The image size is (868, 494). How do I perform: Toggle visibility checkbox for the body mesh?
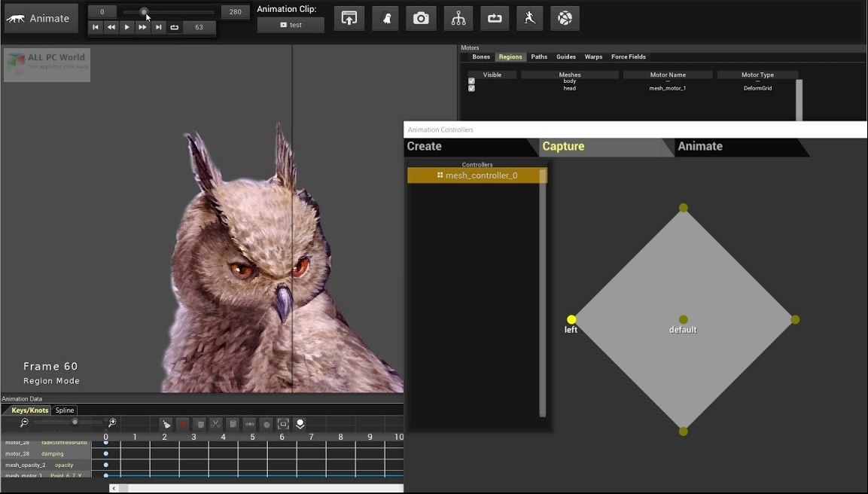coord(471,81)
